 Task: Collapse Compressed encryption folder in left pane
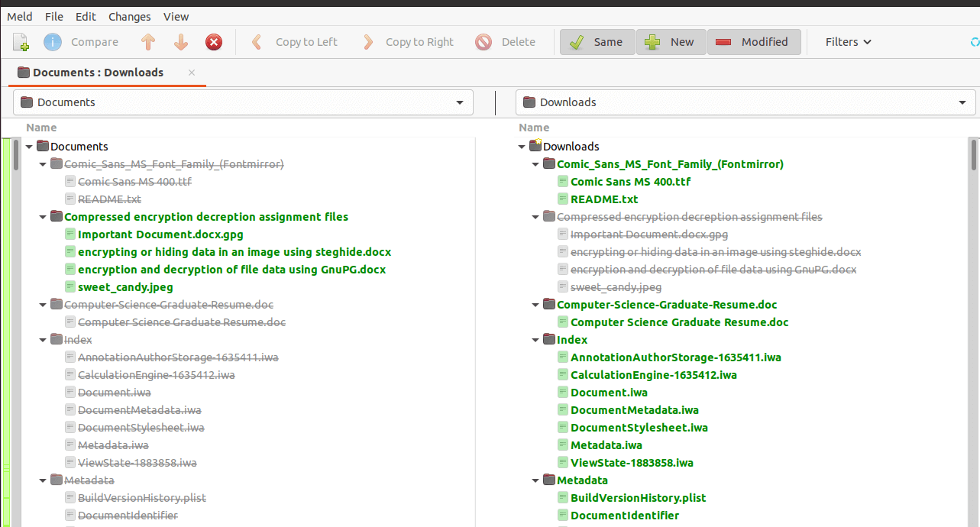tap(43, 217)
